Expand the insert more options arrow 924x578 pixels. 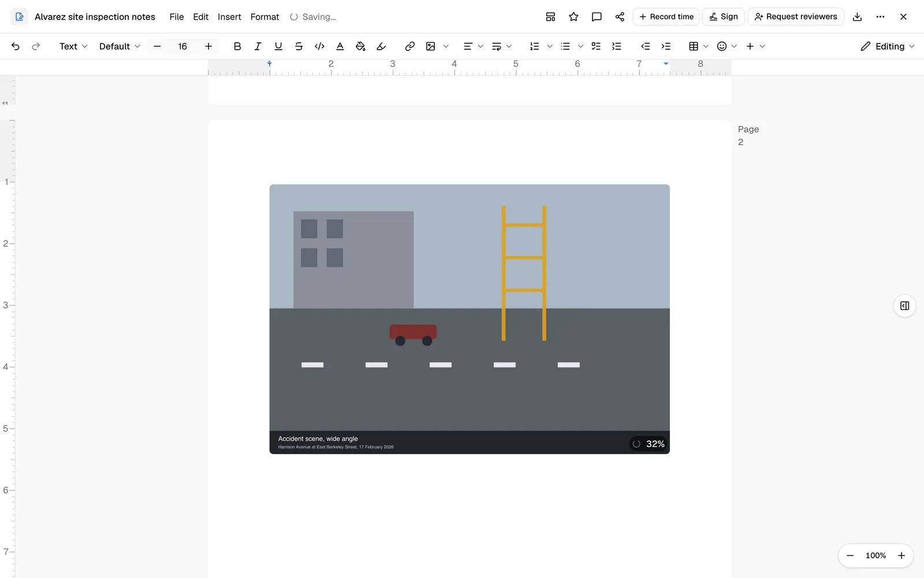[x=762, y=46]
